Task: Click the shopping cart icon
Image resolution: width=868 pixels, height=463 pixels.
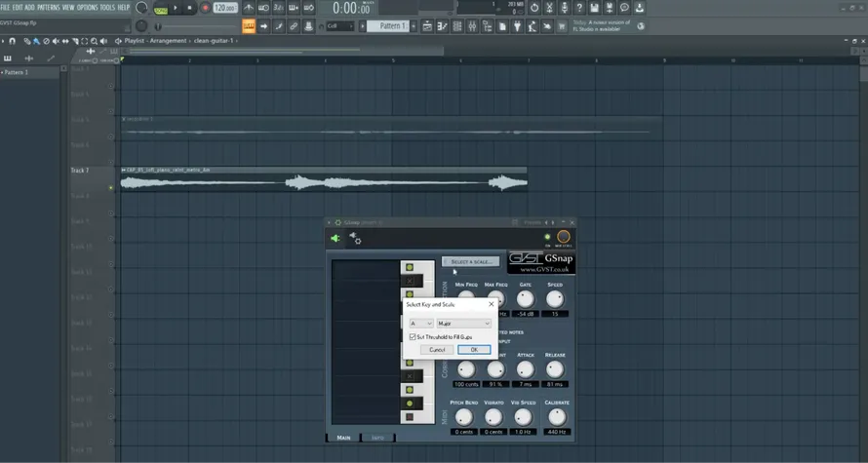Action: 562,26
